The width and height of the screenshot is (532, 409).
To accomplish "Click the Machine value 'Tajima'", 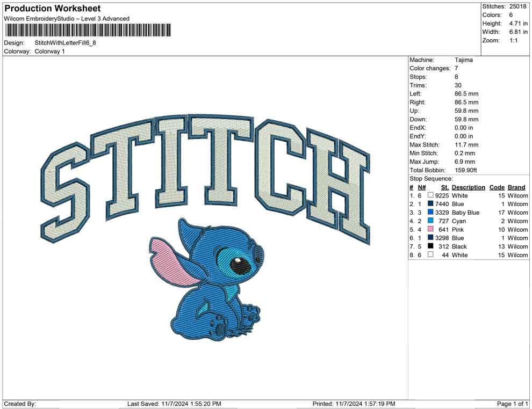I will pyautogui.click(x=463, y=60).
